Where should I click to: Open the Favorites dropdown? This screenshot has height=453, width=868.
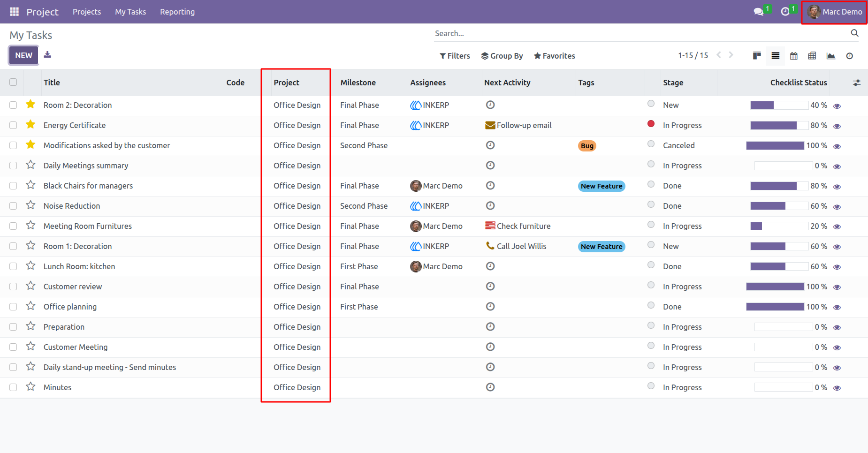point(555,56)
